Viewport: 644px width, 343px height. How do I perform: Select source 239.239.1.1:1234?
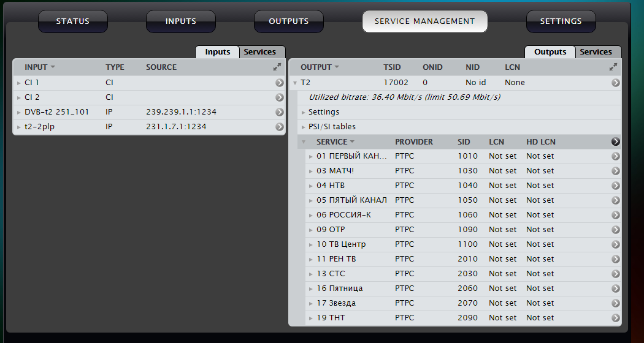click(181, 112)
